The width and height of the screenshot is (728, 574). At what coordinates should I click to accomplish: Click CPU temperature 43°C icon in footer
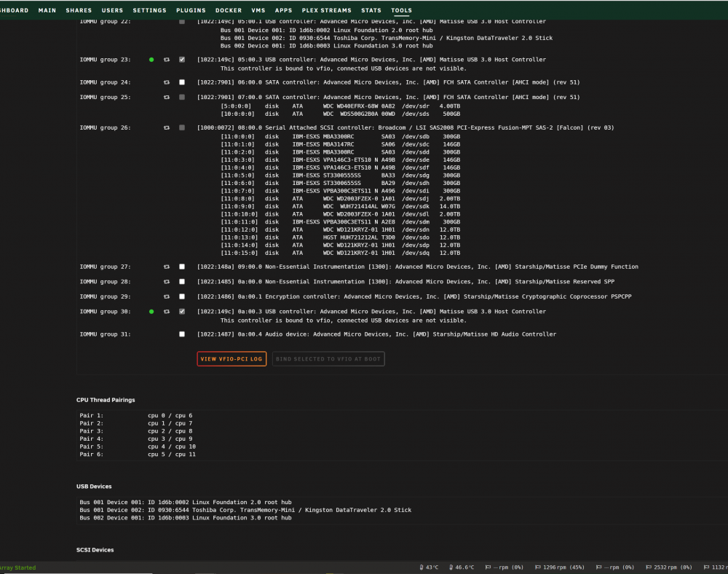pyautogui.click(x=422, y=567)
